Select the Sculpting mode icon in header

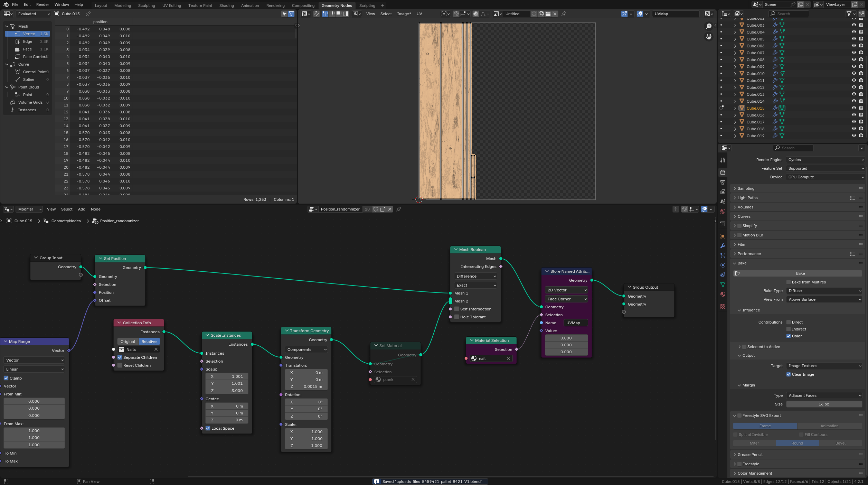(146, 6)
